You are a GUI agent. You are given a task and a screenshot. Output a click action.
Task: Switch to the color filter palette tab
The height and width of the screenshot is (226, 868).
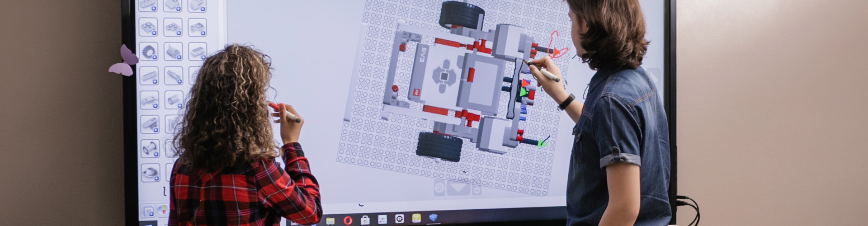pos(162,211)
